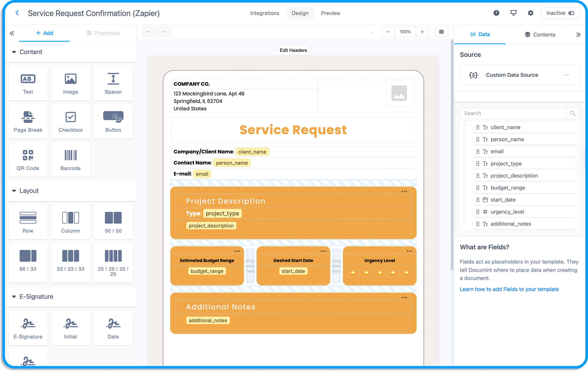The height and width of the screenshot is (371, 588).
Task: Switch to the Preview tab
Action: [x=330, y=13]
